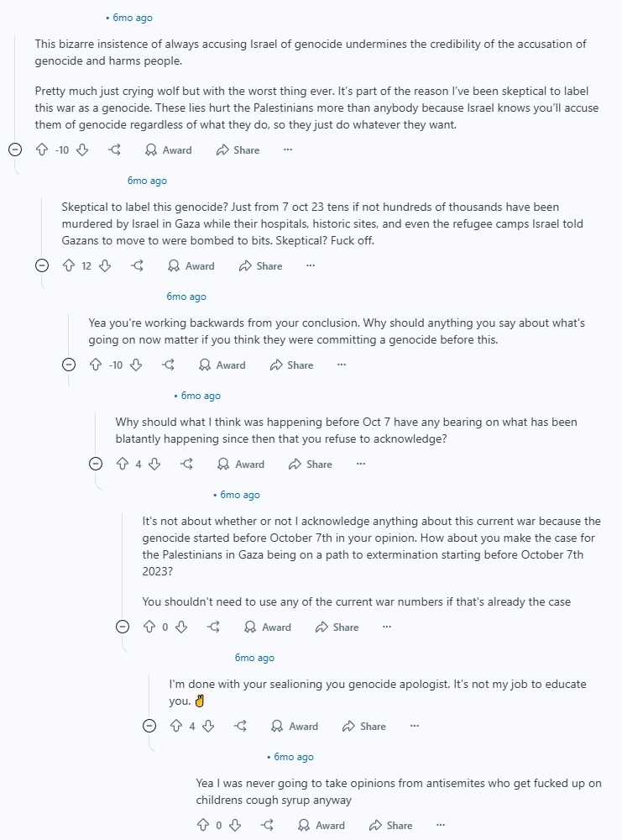This screenshot has width=622, height=840.
Task: Upvote the 'crying wolf' top comment
Action: (x=42, y=150)
